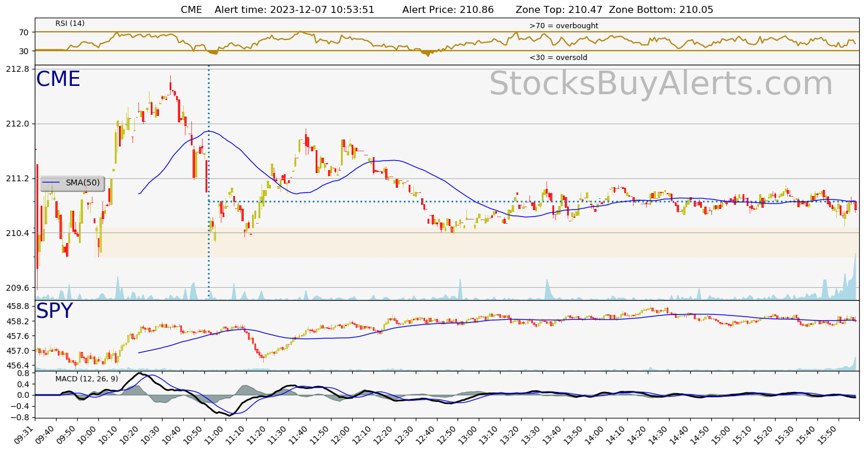Click the 210.4 price axis label
868x452 pixels.
point(18,233)
